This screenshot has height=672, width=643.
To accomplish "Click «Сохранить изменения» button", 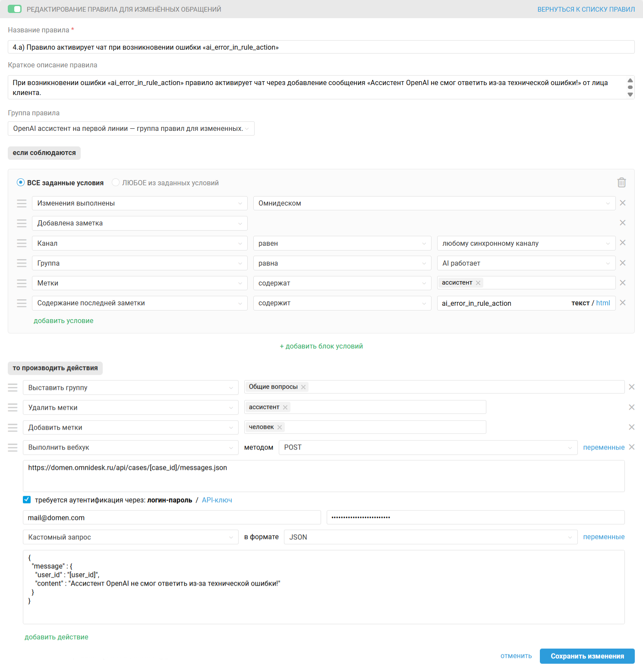I will [x=587, y=656].
